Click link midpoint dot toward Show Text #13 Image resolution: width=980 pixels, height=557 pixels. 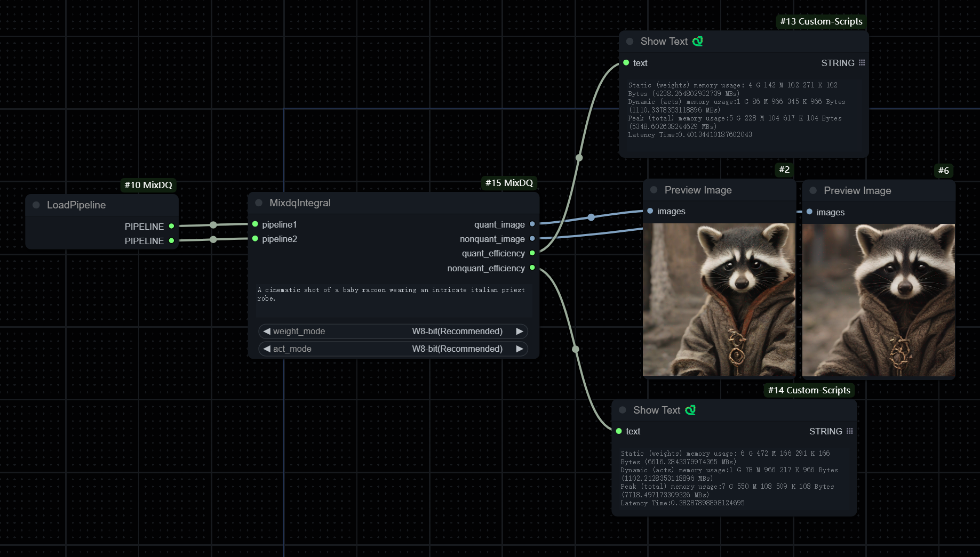pyautogui.click(x=579, y=158)
